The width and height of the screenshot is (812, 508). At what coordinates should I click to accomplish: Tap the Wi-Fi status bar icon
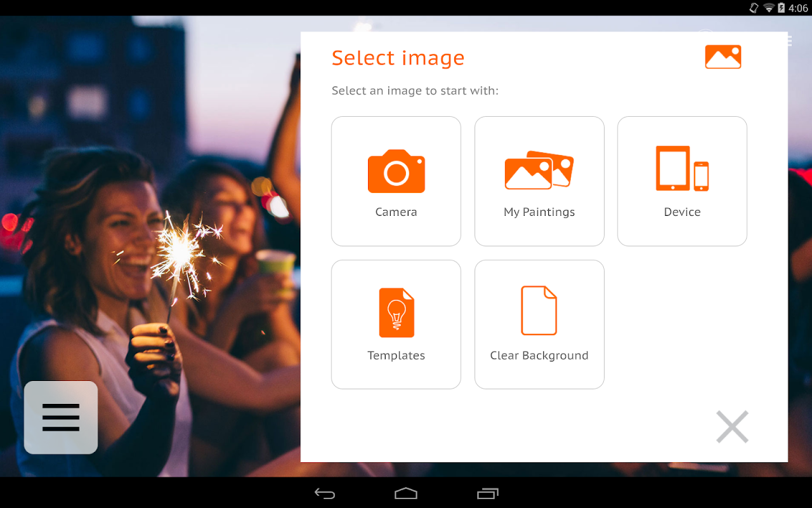[769, 8]
